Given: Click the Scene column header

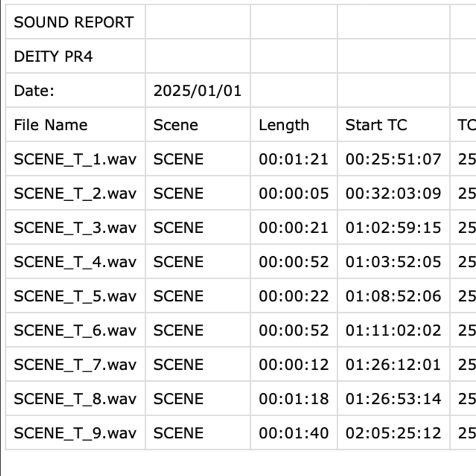Looking at the screenshot, I should (x=176, y=125).
